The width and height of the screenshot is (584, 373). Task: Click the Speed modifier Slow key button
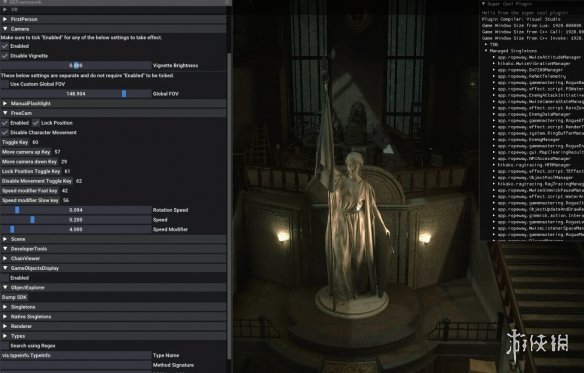click(x=30, y=200)
